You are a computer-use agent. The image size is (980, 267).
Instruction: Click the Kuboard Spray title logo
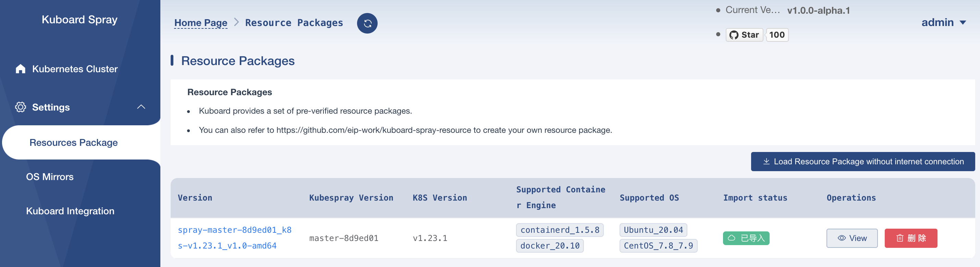pos(79,20)
